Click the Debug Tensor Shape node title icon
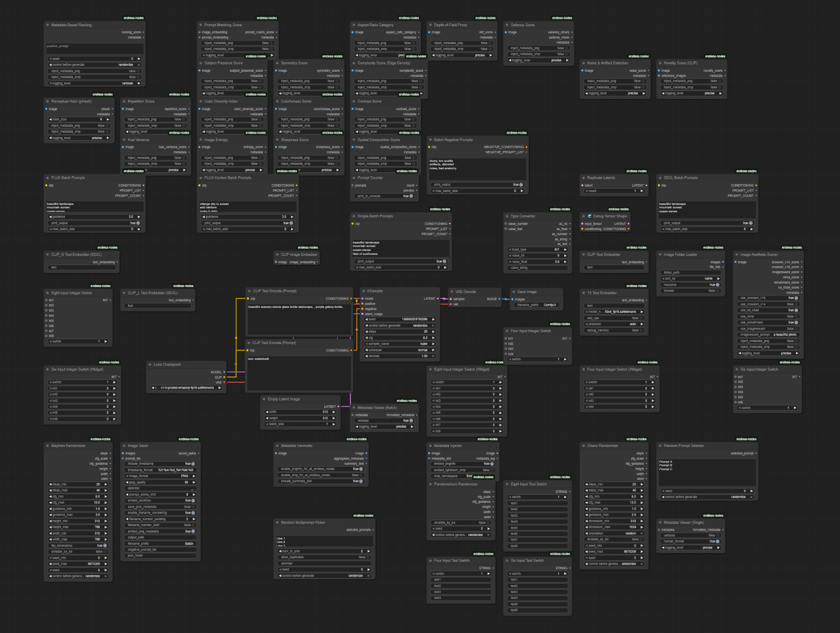 tap(584, 216)
